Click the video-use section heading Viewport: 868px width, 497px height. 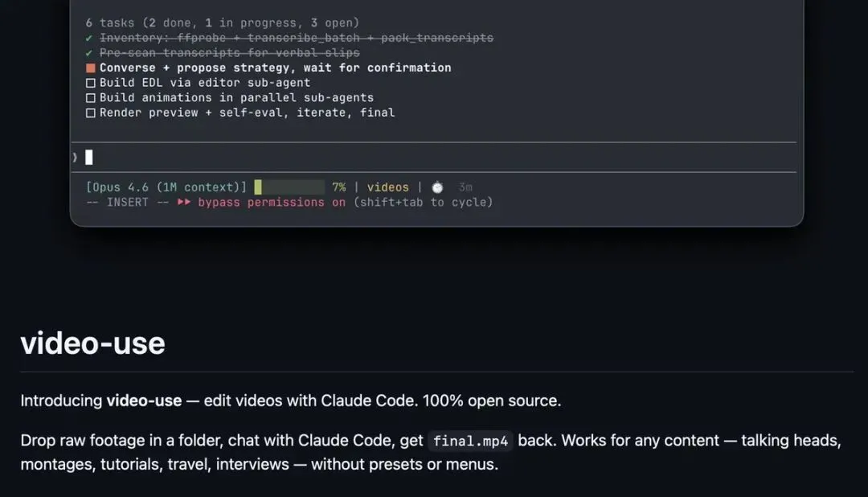coord(92,343)
